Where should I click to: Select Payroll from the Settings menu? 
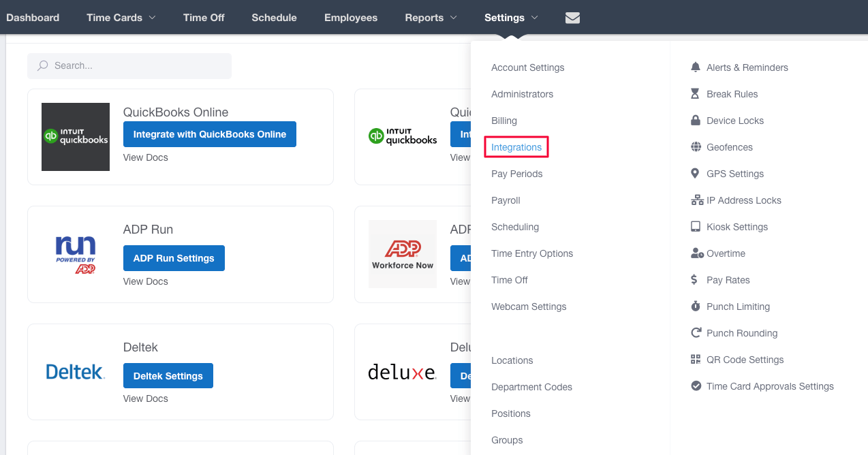pyautogui.click(x=506, y=200)
